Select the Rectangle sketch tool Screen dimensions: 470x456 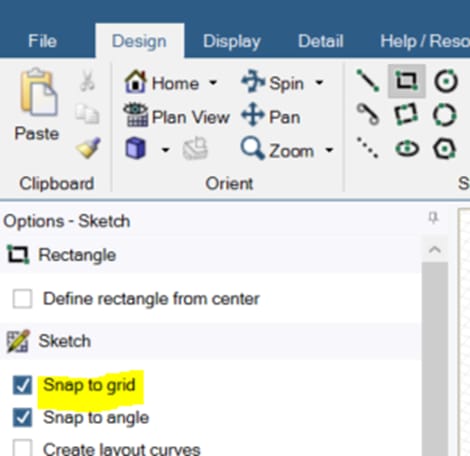click(407, 81)
